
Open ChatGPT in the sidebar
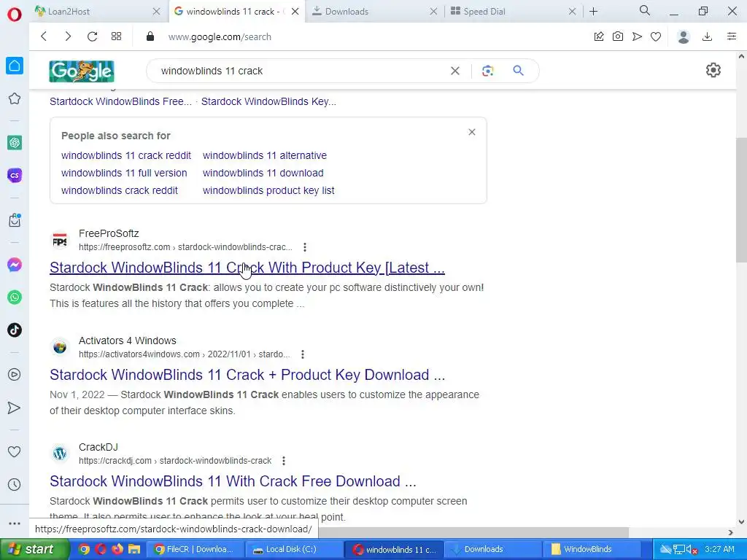click(x=15, y=142)
